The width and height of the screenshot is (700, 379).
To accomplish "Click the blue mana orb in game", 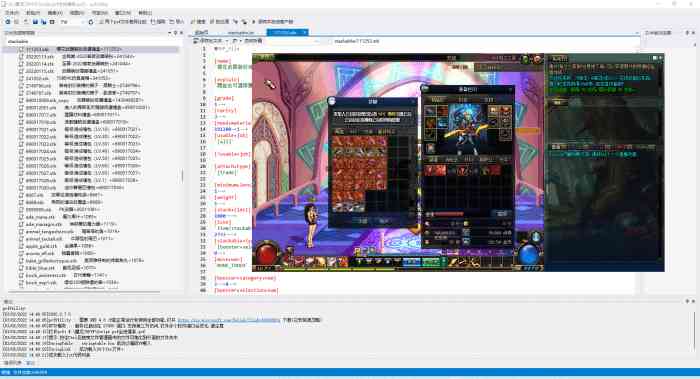I will point(530,254).
